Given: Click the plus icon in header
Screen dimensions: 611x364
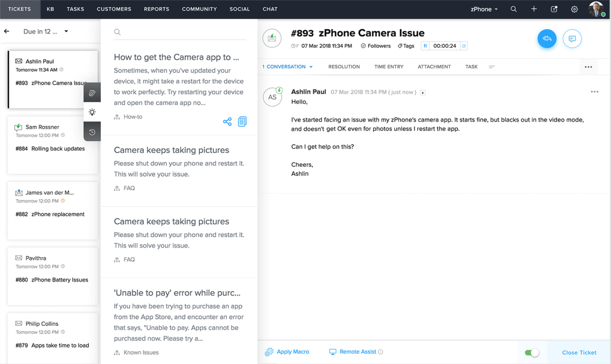Looking at the screenshot, I should point(534,9).
